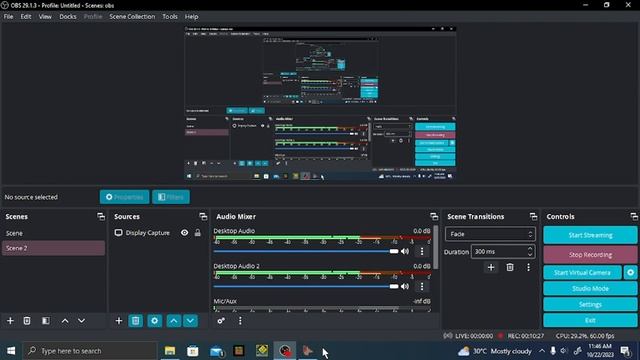Screen dimensions: 640x360
Task: Click Stop Recording button
Action: (590, 255)
